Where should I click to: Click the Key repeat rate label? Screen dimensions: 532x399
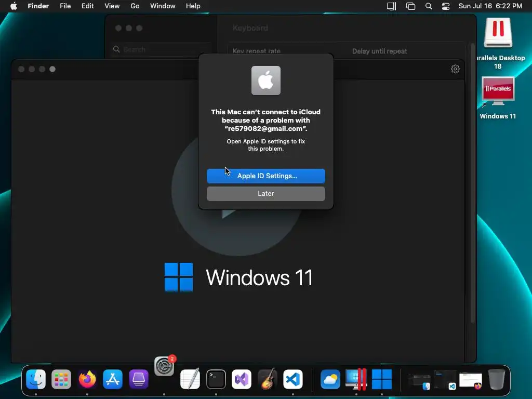(257, 51)
